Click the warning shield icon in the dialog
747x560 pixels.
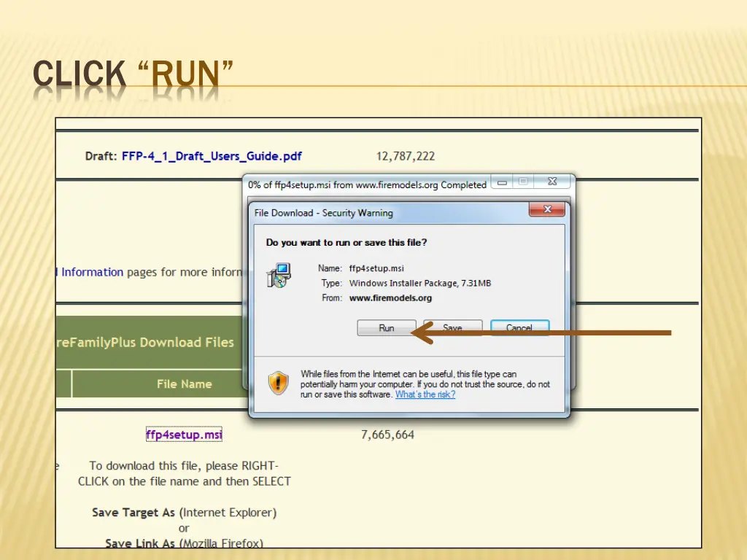(x=278, y=383)
